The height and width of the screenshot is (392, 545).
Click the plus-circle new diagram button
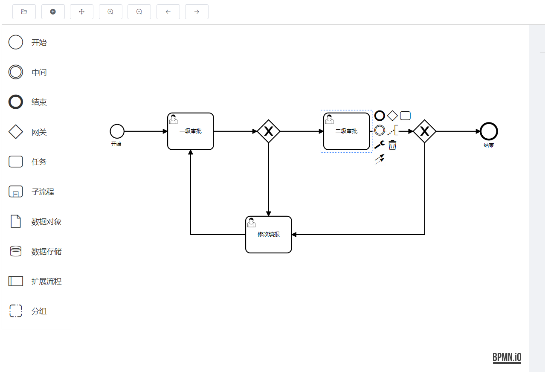[53, 12]
